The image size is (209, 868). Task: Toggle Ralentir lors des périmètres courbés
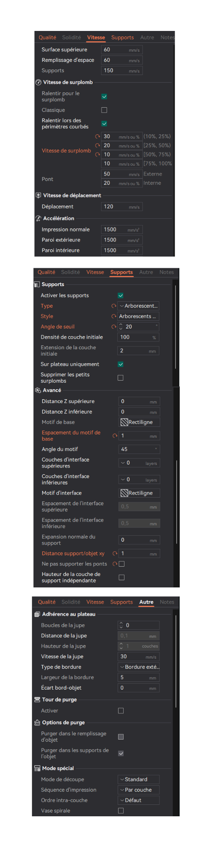[x=104, y=124]
